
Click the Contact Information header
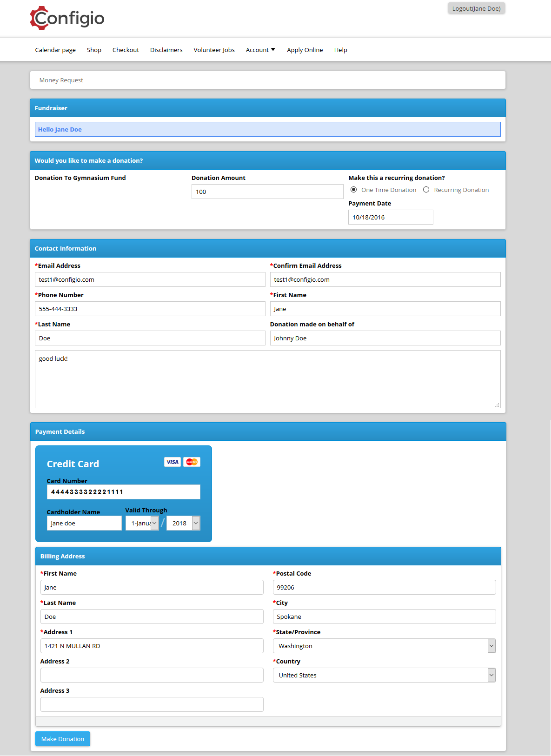(x=268, y=248)
